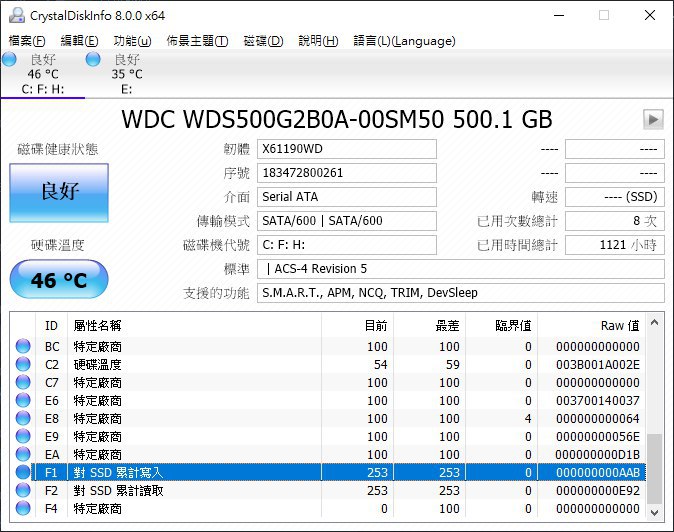Click the current value 54 in row C2
This screenshot has width=674, height=532.
(x=380, y=364)
